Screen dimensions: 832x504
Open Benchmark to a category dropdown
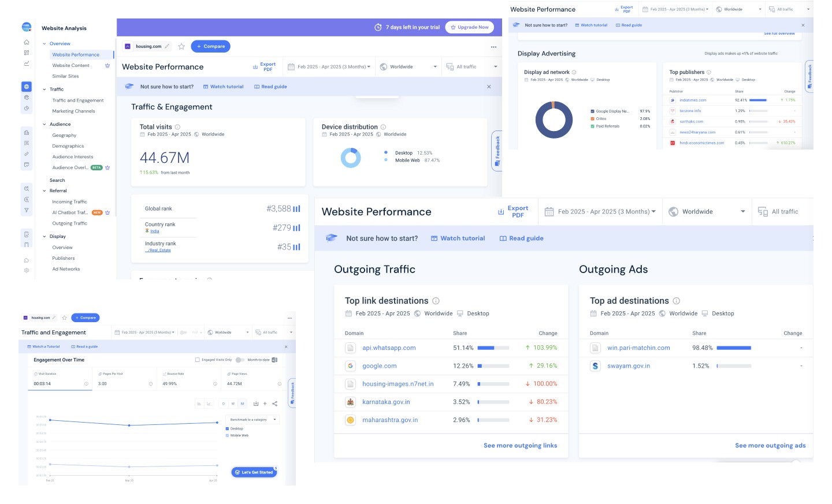[252, 420]
